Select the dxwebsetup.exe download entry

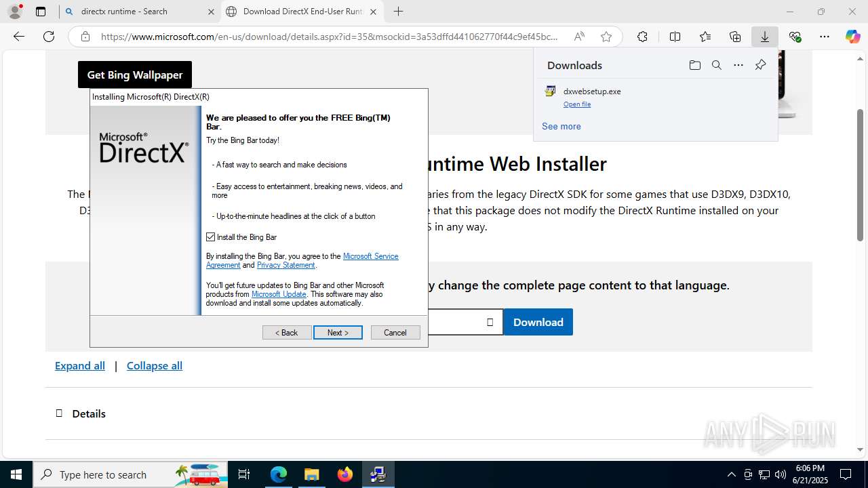(656, 97)
